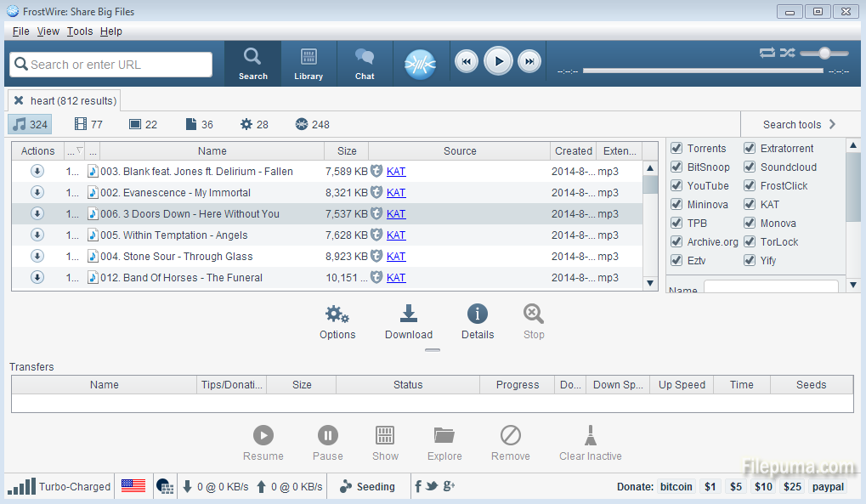Click the FrostWire logo button
866x504 pixels.
coord(420,64)
